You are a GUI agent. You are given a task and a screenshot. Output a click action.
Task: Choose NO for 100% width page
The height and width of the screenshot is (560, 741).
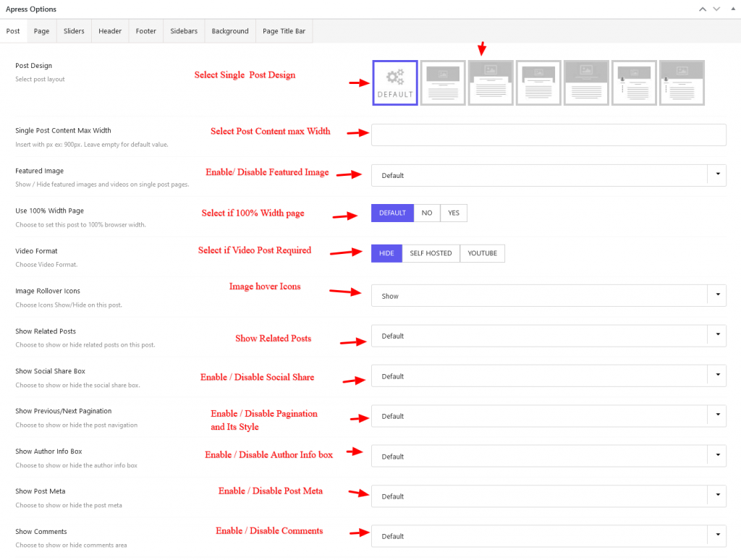(x=426, y=213)
